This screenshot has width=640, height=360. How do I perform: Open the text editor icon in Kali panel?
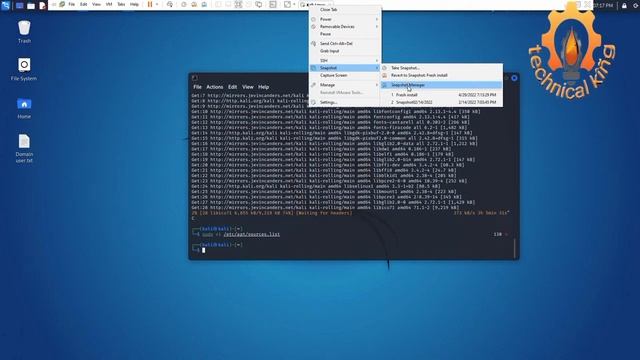click(x=42, y=5)
